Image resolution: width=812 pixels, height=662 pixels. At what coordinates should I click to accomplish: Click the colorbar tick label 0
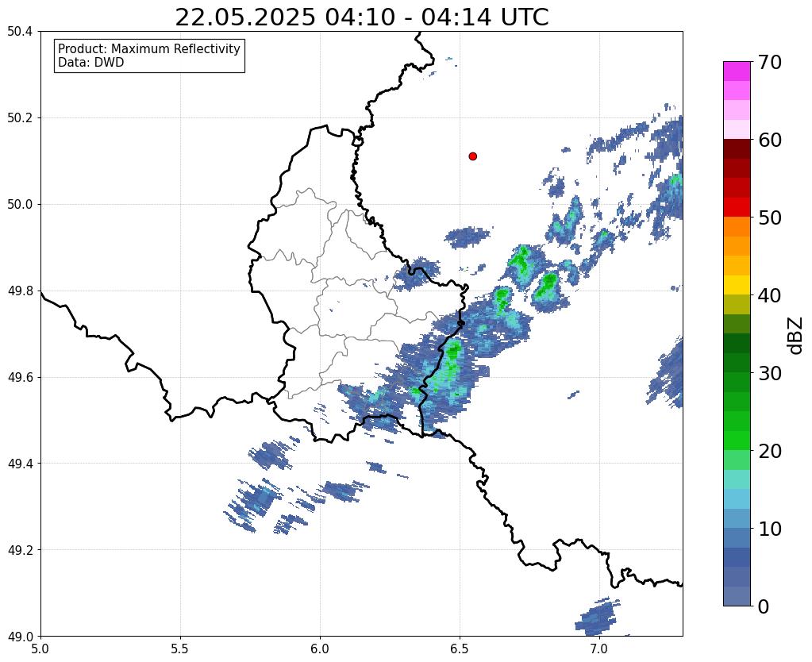pyautogui.click(x=764, y=606)
